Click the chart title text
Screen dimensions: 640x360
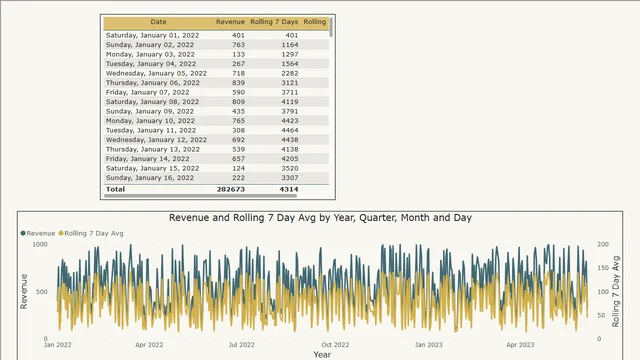[320, 218]
